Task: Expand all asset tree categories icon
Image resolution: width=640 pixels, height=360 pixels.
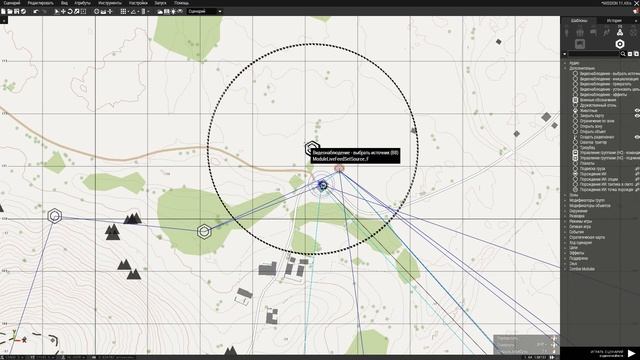Action: 636,53
